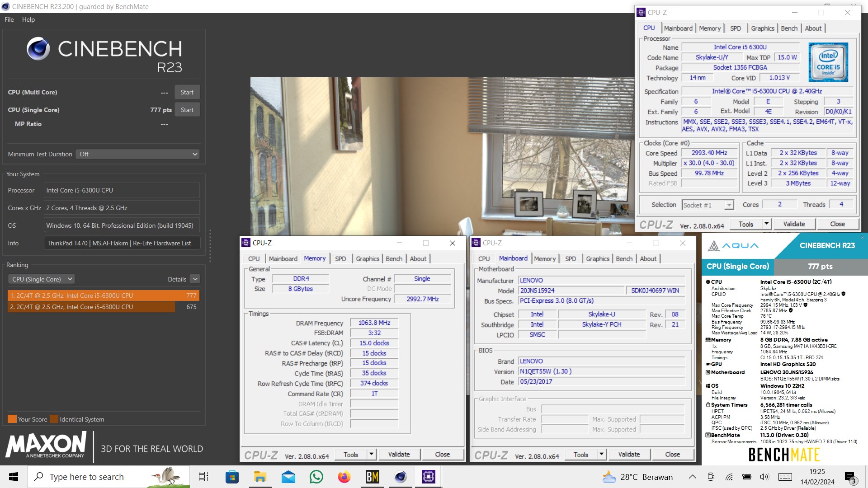The height and width of the screenshot is (488, 868).
Task: Check the battery status tray icon
Action: [x=747, y=477]
